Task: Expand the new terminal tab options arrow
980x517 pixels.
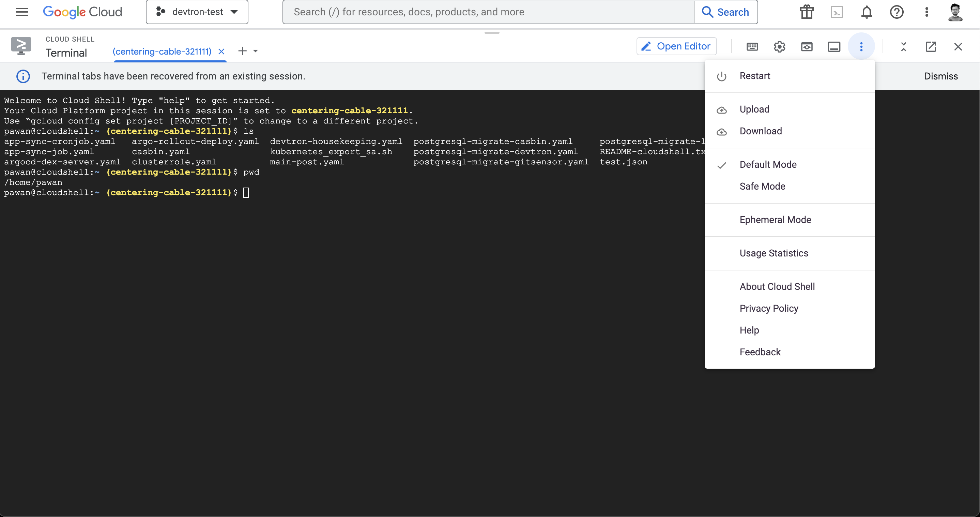Action: click(x=256, y=50)
